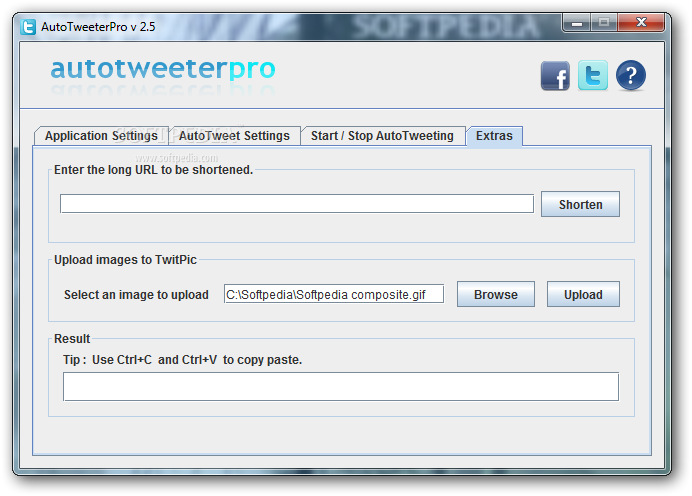692x496 pixels.
Task: Click the 'Tip : Use Ctrl+C and Ctrl+V' text
Action: tap(182, 360)
